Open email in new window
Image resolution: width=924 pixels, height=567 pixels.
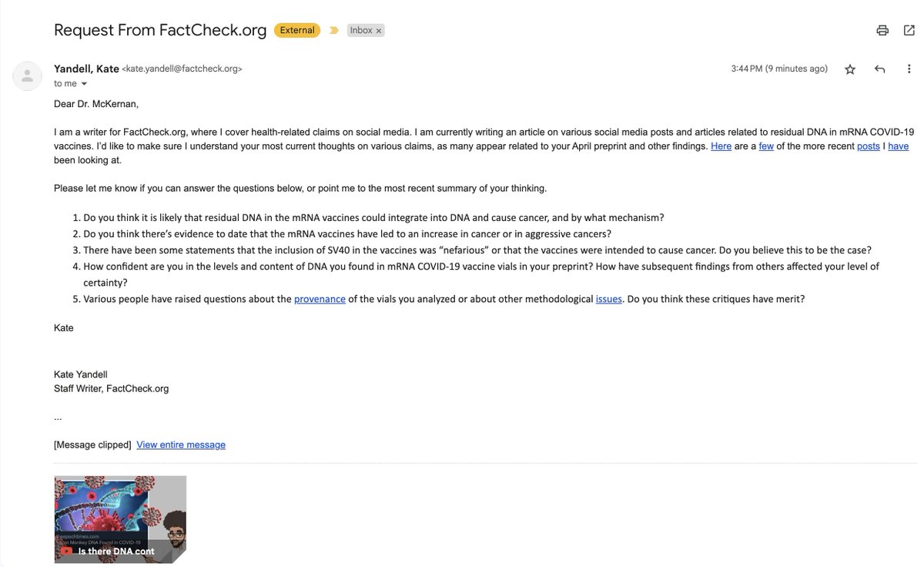[x=909, y=30]
